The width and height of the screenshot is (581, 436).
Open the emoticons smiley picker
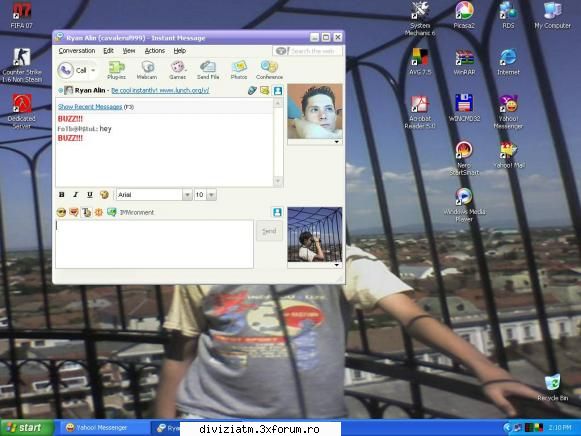[x=61, y=212]
